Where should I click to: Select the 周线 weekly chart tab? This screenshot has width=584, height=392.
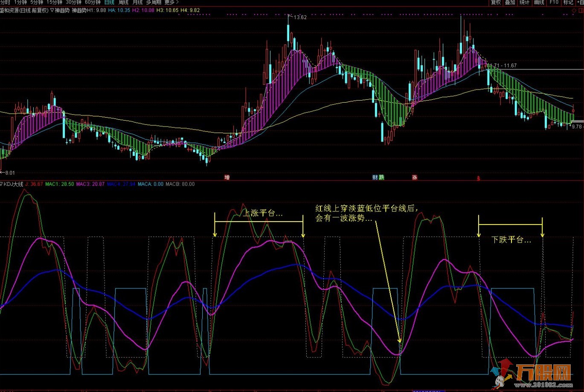coord(124,2)
